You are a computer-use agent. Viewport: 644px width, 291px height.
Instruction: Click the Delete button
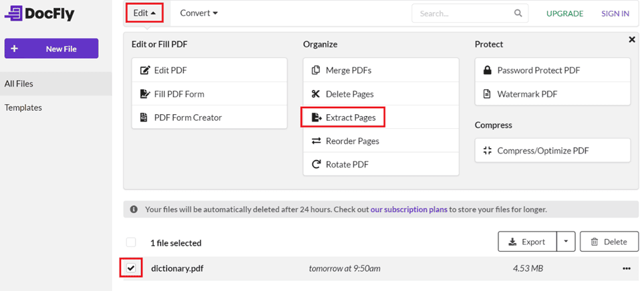pos(609,242)
